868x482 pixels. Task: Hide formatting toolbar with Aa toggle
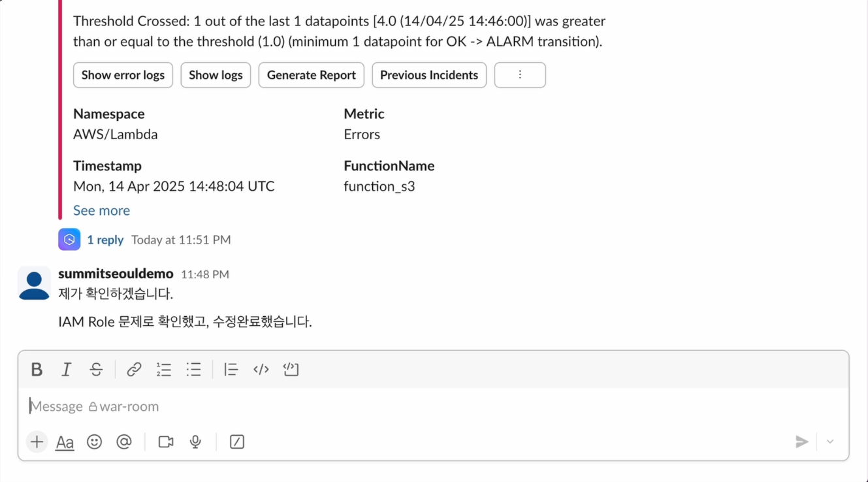(65, 442)
